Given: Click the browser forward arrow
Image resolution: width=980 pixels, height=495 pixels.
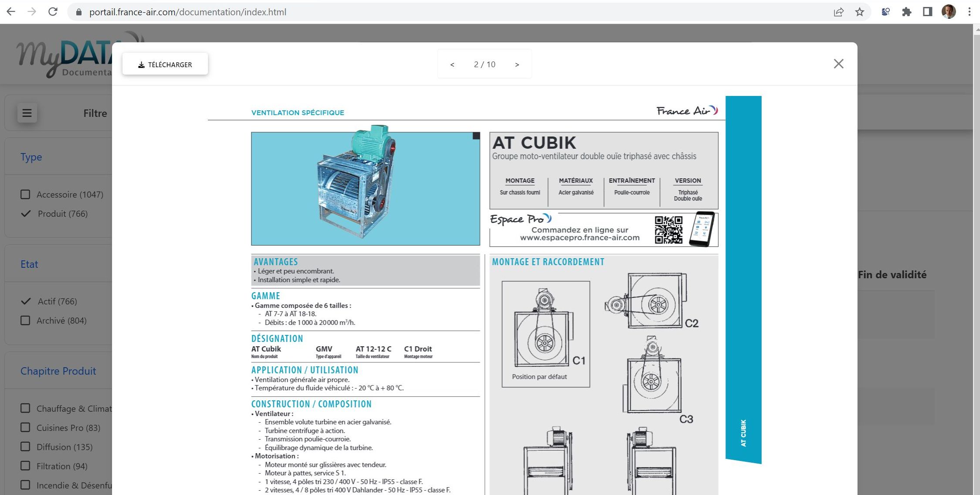Looking at the screenshot, I should point(32,12).
